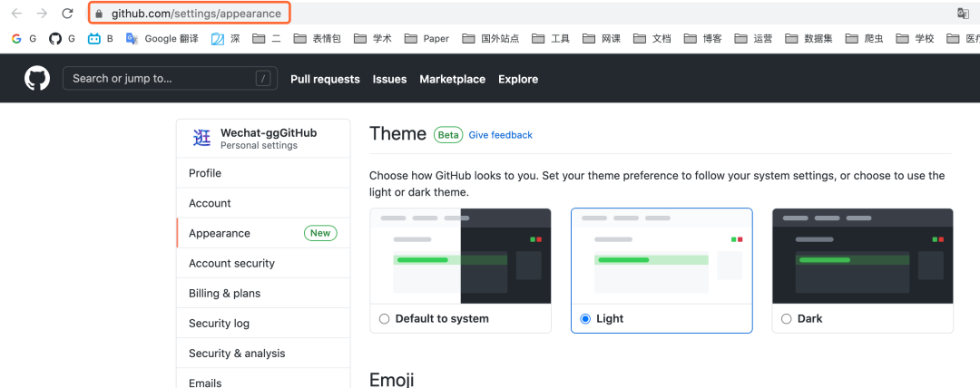
Task: Click the Wechat-ggGitHub username link
Action: click(x=269, y=133)
